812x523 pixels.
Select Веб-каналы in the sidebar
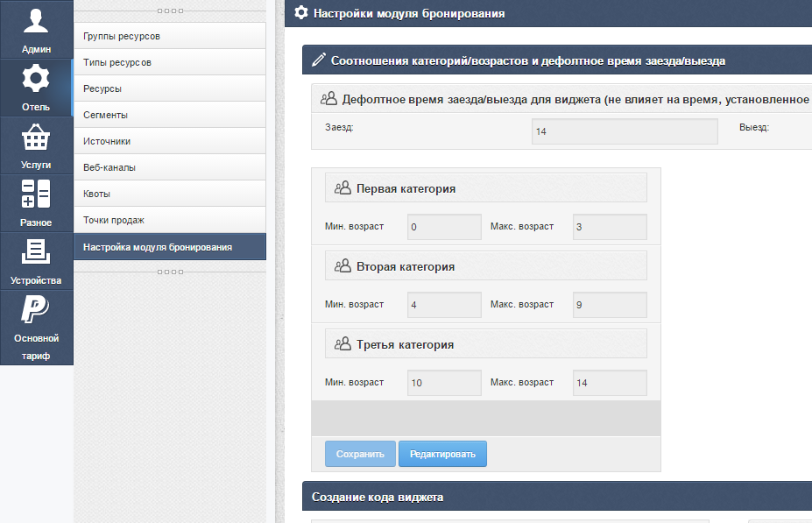169,167
